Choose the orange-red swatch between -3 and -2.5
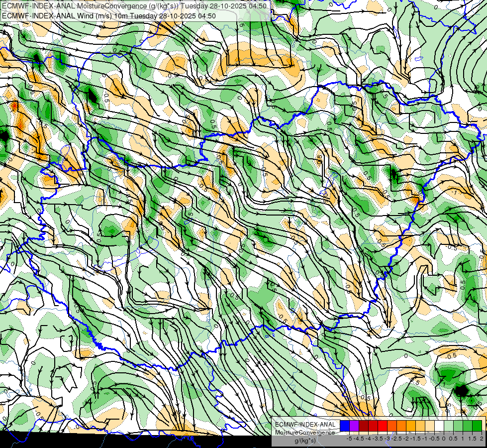The image size is (487, 448). [392, 426]
